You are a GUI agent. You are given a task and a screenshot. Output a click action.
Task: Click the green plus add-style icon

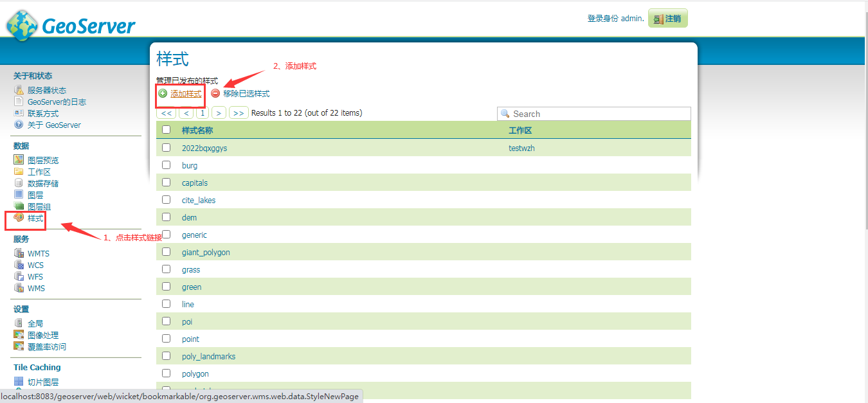tap(163, 94)
